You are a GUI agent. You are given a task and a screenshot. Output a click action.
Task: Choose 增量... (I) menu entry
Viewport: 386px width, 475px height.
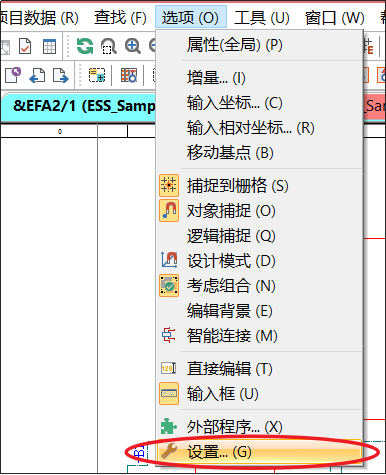tap(260, 78)
